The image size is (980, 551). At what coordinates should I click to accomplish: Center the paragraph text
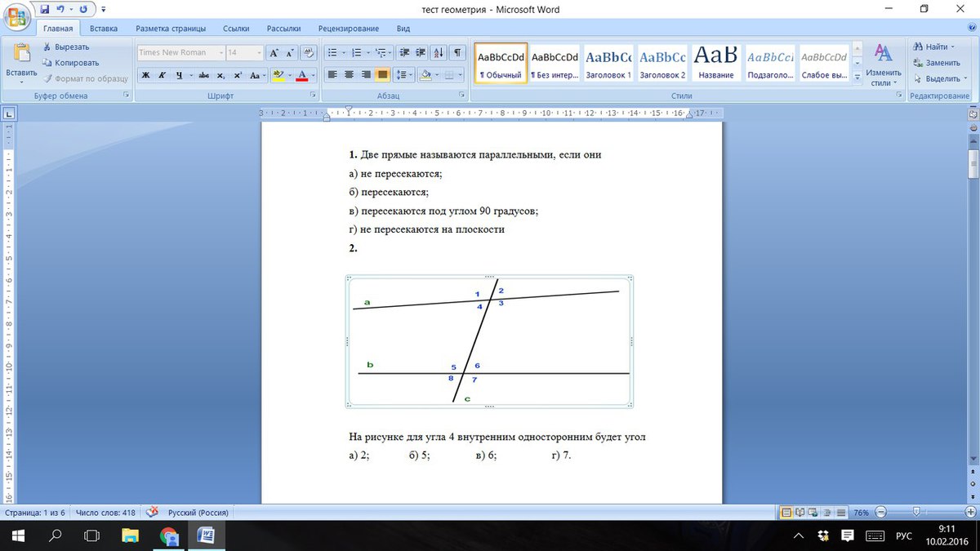click(349, 75)
